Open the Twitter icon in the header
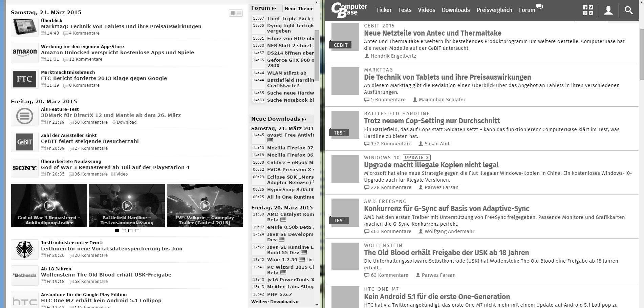 [591, 7]
